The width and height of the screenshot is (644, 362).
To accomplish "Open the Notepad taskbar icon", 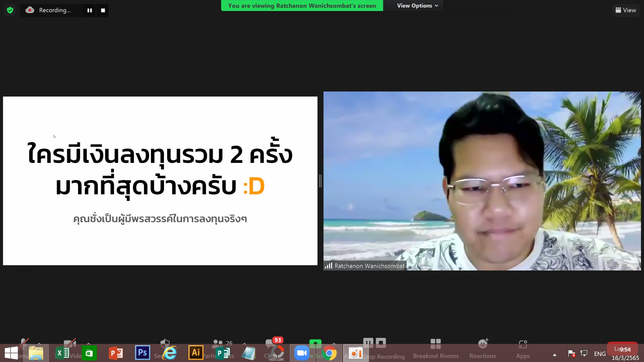I will 249,353.
